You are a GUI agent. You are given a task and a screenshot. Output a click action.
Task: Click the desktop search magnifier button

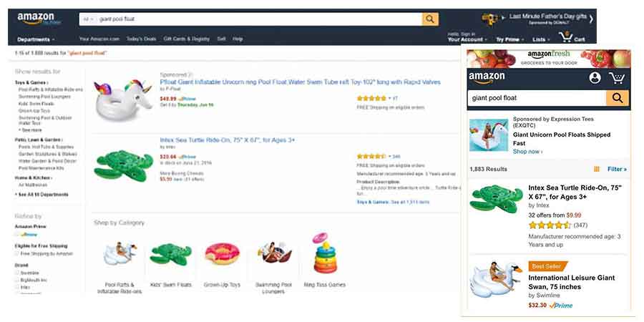point(430,19)
